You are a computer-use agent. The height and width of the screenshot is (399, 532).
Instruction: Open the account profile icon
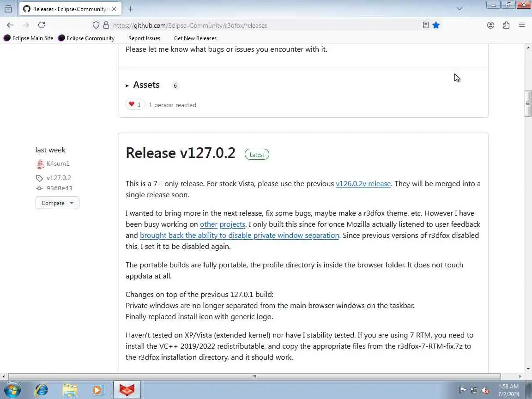click(x=490, y=25)
